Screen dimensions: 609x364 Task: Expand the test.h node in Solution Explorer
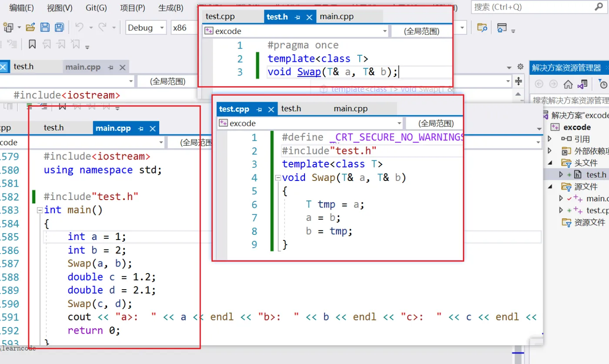click(x=561, y=174)
